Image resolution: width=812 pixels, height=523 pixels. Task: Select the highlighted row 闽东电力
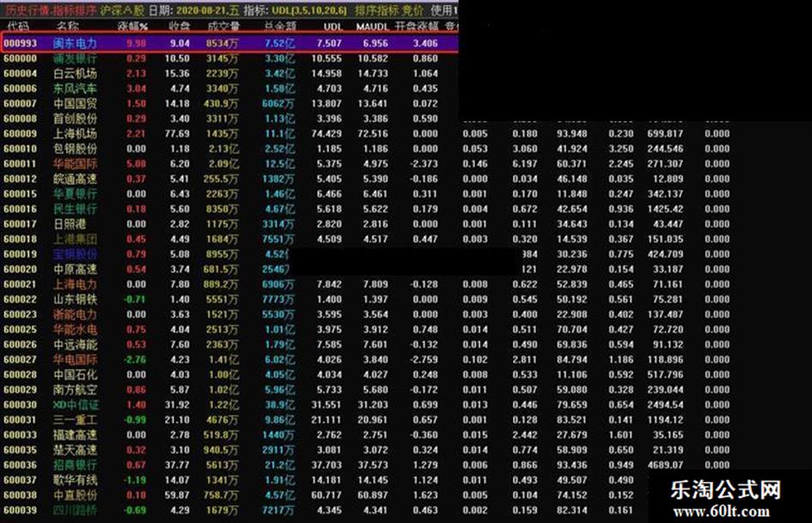(x=230, y=43)
